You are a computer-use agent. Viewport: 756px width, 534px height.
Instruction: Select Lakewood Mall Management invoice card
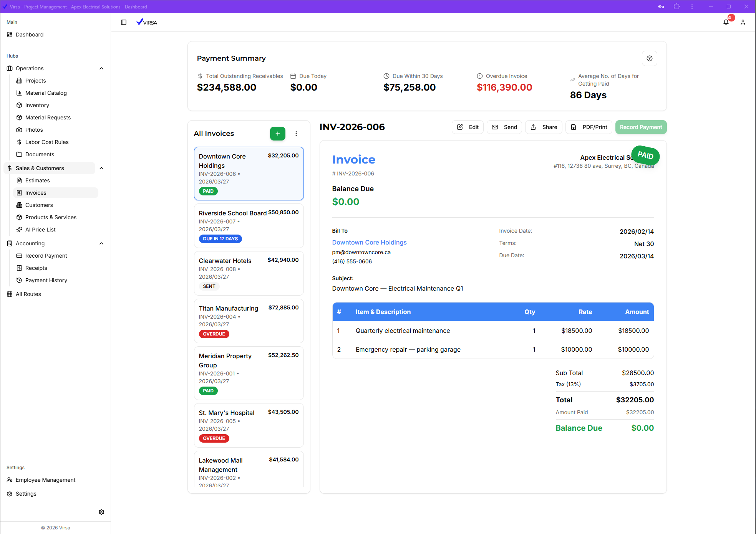[249, 469]
